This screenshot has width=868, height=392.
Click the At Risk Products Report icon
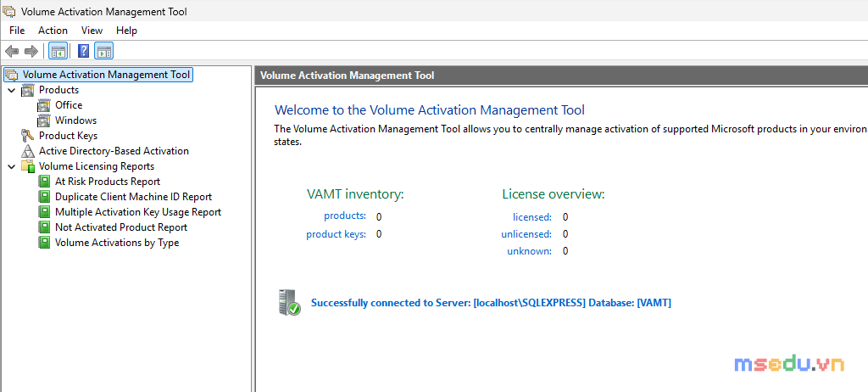[x=44, y=182]
